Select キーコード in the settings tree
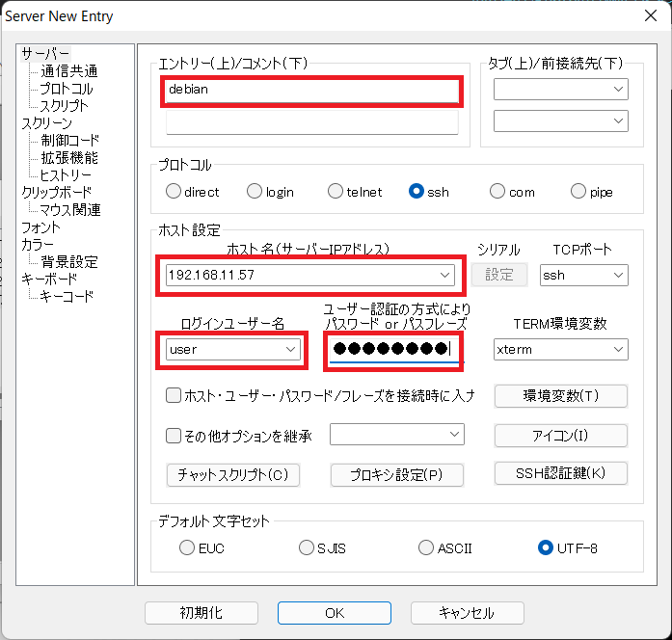This screenshot has height=640, width=672. tap(67, 297)
